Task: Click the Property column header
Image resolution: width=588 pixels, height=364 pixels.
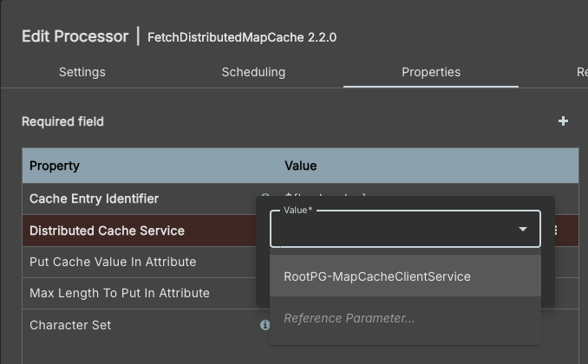Action: click(x=55, y=166)
